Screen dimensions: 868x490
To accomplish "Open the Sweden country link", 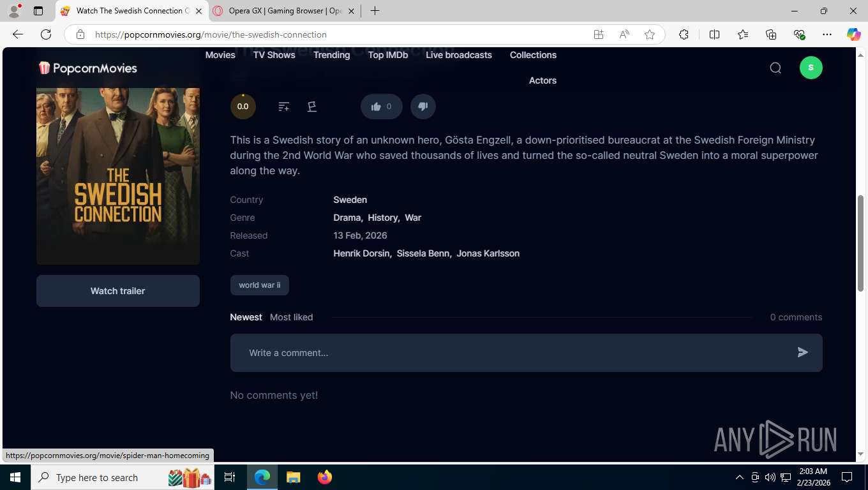I will click(350, 200).
